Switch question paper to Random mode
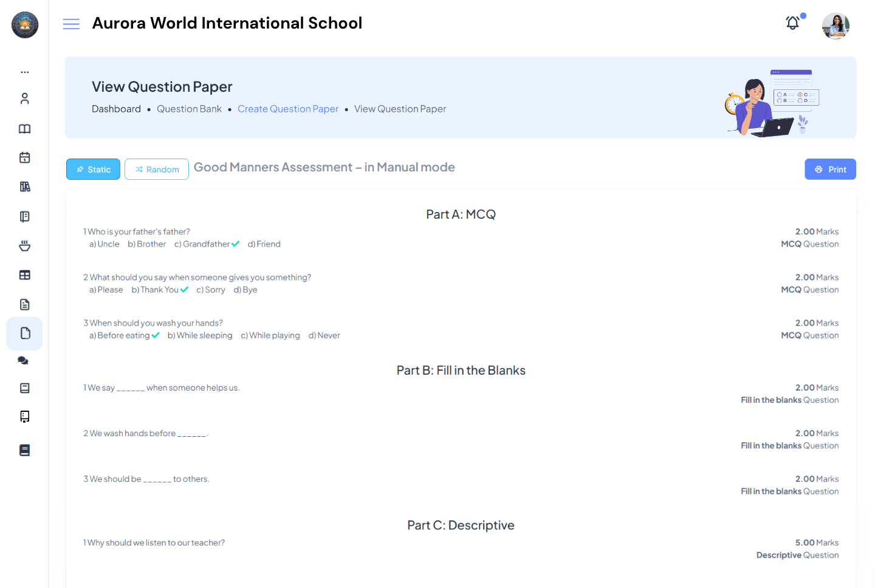 click(156, 169)
